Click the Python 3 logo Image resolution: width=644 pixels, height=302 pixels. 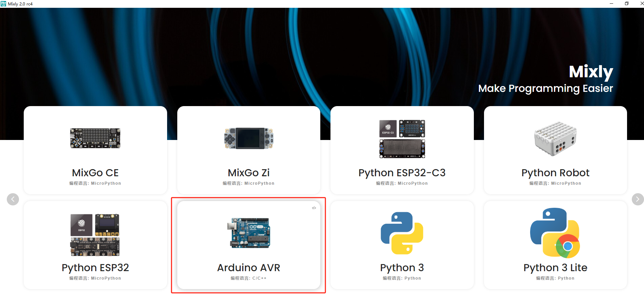coord(402,233)
